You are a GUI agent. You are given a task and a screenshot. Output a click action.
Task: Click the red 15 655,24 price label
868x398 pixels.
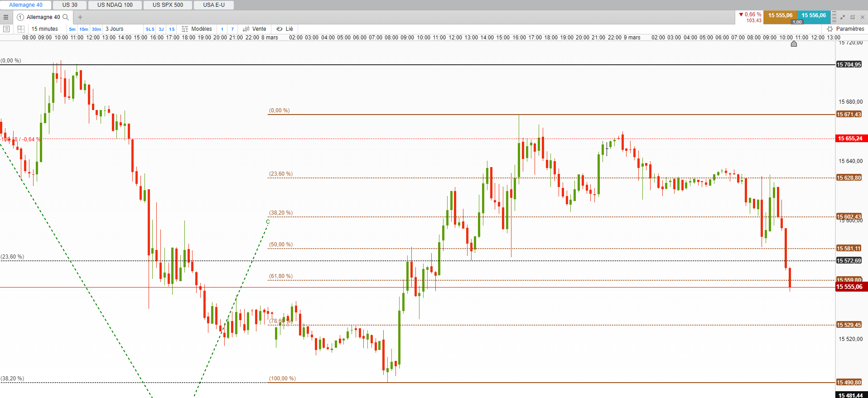pyautogui.click(x=852, y=139)
